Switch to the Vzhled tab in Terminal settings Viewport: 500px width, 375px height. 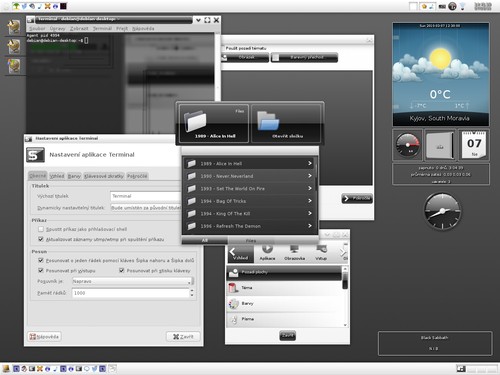coord(57,176)
